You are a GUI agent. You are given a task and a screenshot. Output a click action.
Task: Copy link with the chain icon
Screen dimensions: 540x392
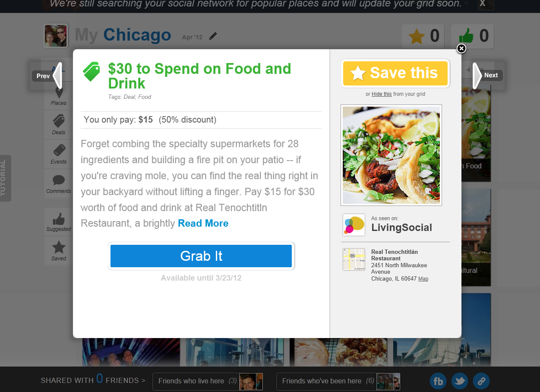tap(481, 381)
